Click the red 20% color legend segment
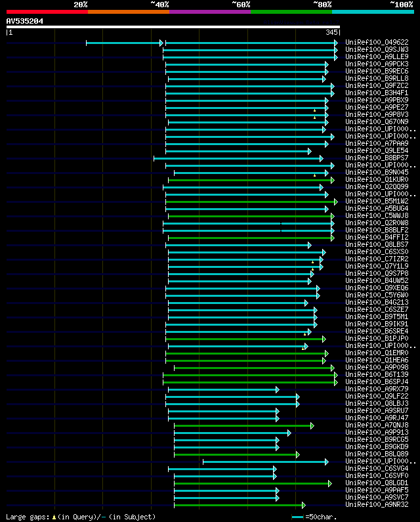 47,12
